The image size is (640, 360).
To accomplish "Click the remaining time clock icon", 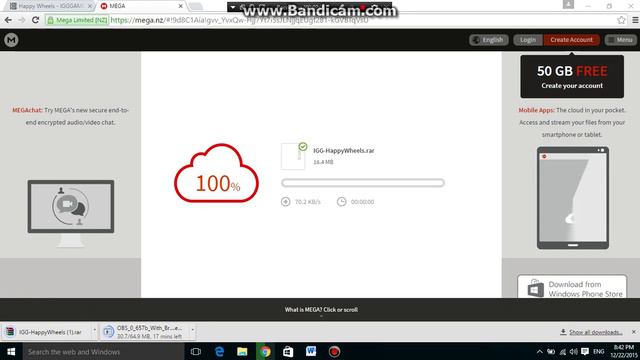I will coord(341,202).
